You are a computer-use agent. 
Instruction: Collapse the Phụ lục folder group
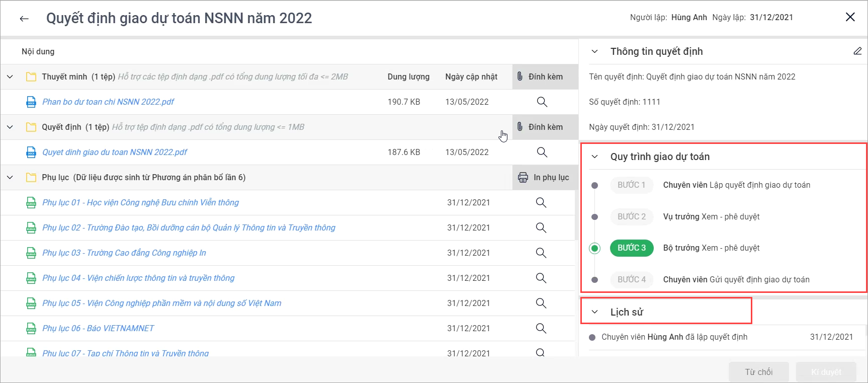pyautogui.click(x=10, y=177)
